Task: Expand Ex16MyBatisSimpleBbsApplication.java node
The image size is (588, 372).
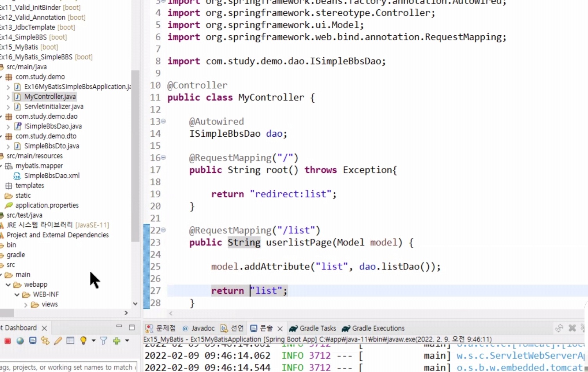Action: tap(8, 87)
